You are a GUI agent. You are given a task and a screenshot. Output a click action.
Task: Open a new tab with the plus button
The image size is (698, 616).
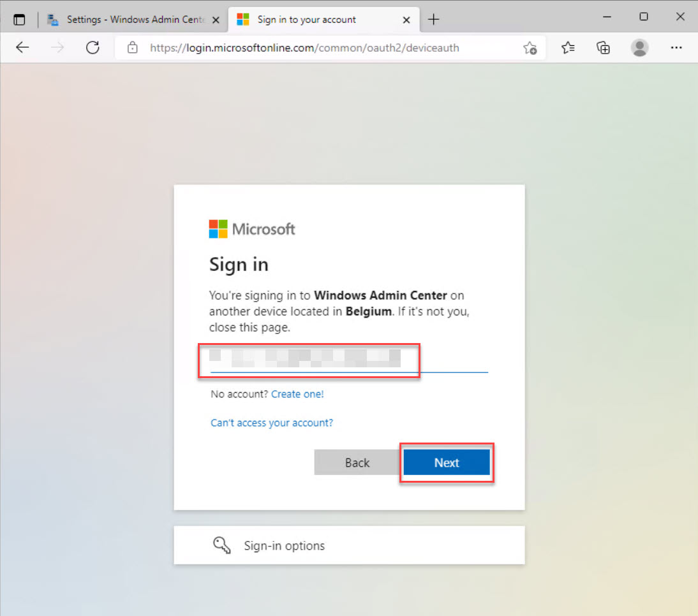[x=434, y=19]
